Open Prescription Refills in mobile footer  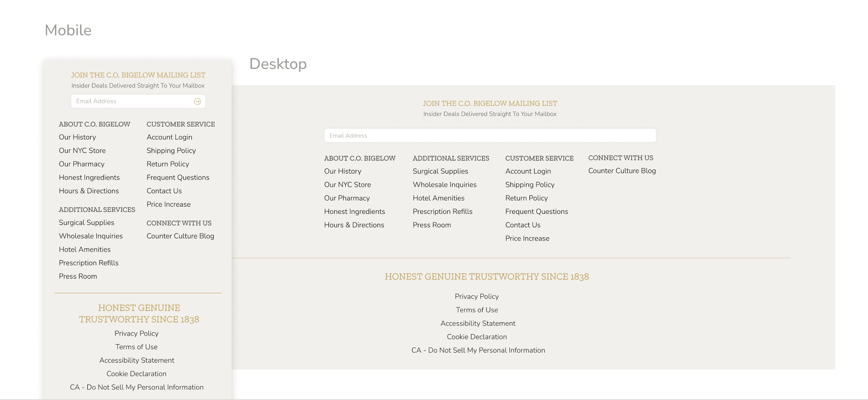(89, 263)
